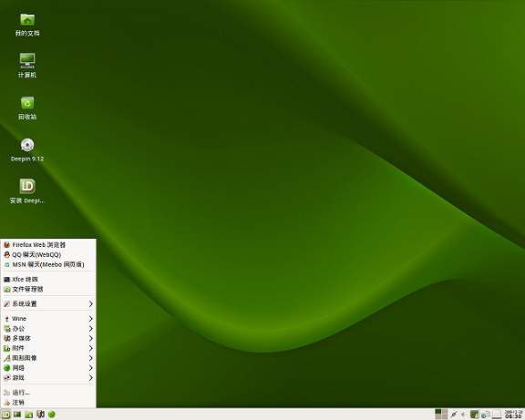The image size is (525, 420).
Task: Expand the 多媒体 multimedia submenu
Action: pos(48,338)
